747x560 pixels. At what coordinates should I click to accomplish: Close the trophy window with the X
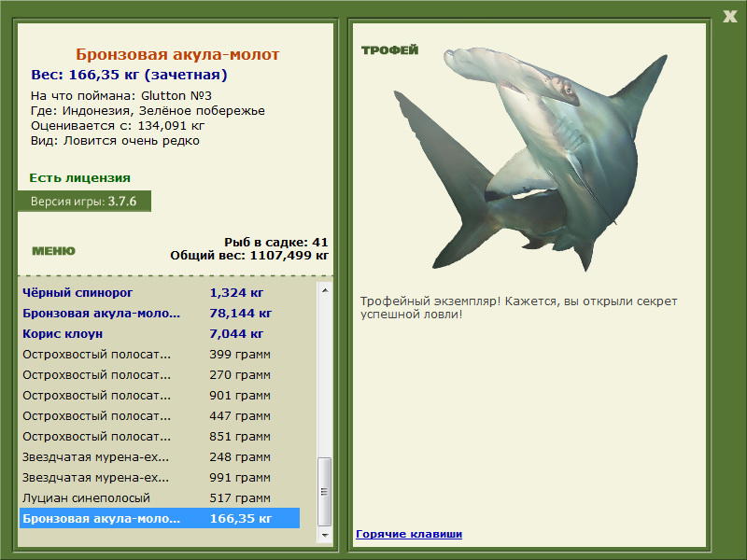(x=729, y=17)
